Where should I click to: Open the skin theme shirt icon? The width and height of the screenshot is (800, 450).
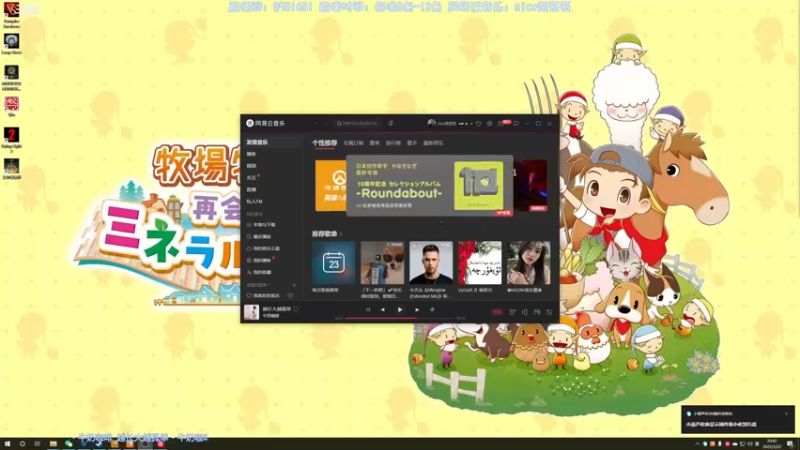[478, 123]
